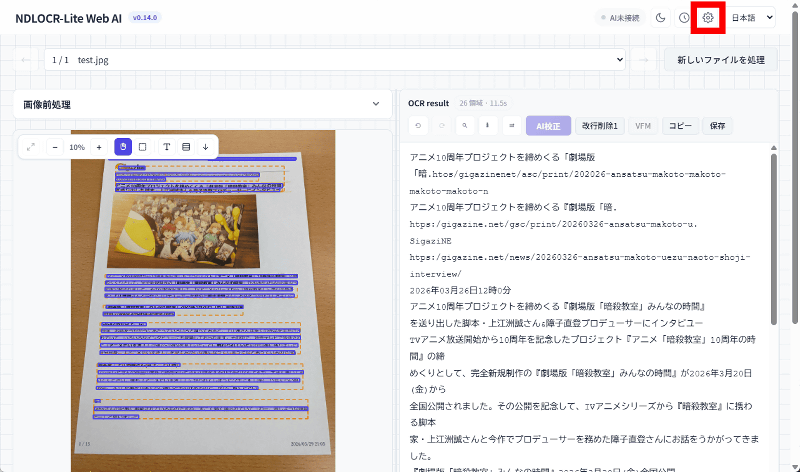Viewport: 800px width, 472px height.
Task: Click the AI校正 button
Action: 548,126
